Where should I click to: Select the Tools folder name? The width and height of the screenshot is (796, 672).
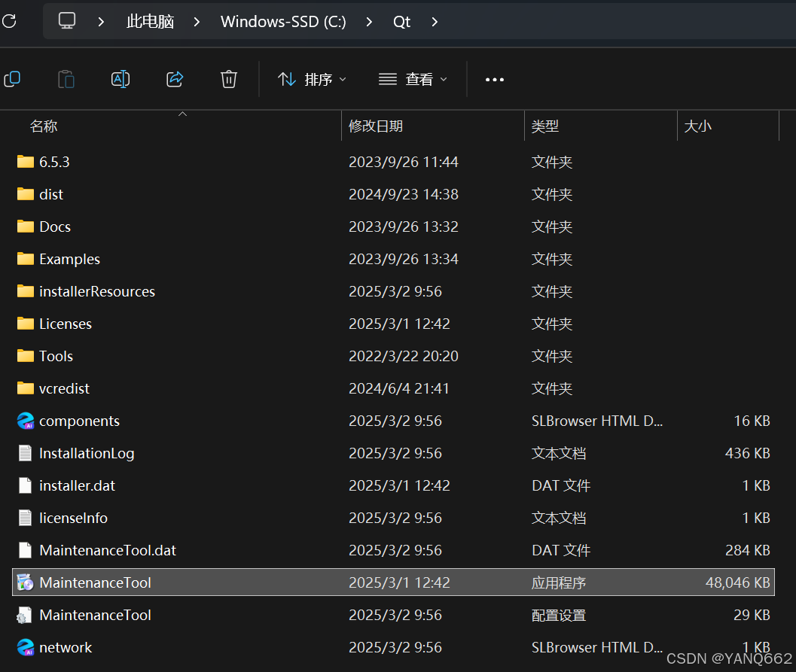56,356
